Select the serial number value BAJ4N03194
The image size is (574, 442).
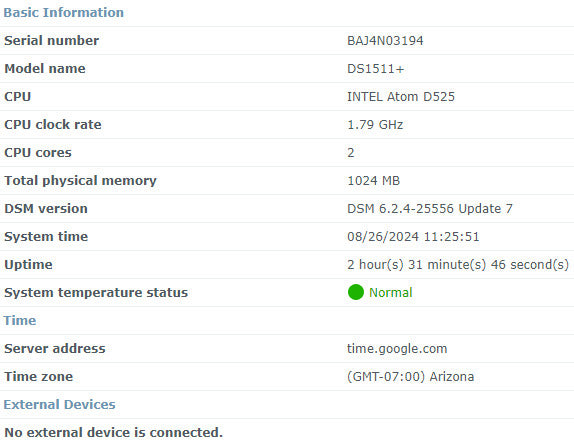point(385,41)
